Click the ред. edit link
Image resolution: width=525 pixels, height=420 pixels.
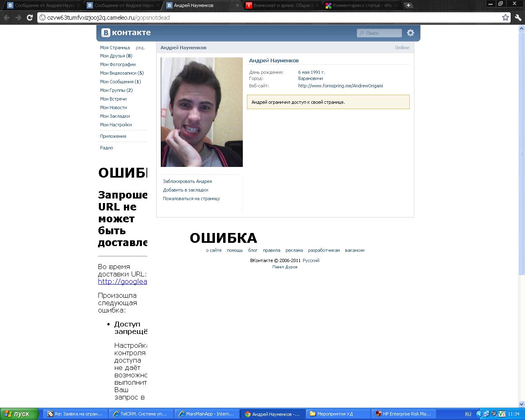pyautogui.click(x=140, y=48)
